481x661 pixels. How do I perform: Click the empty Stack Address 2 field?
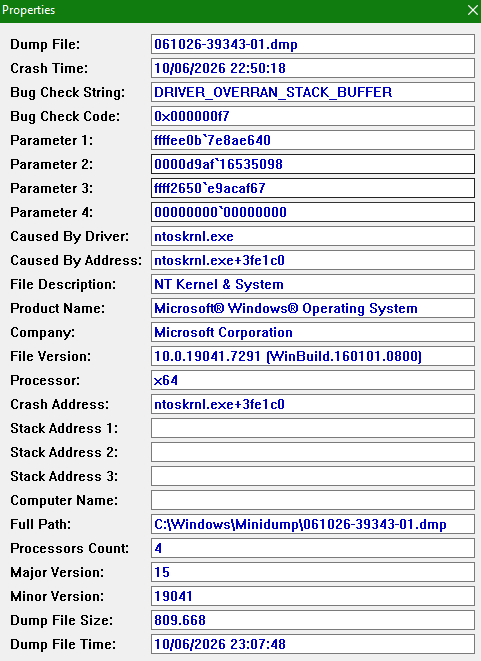coord(313,453)
